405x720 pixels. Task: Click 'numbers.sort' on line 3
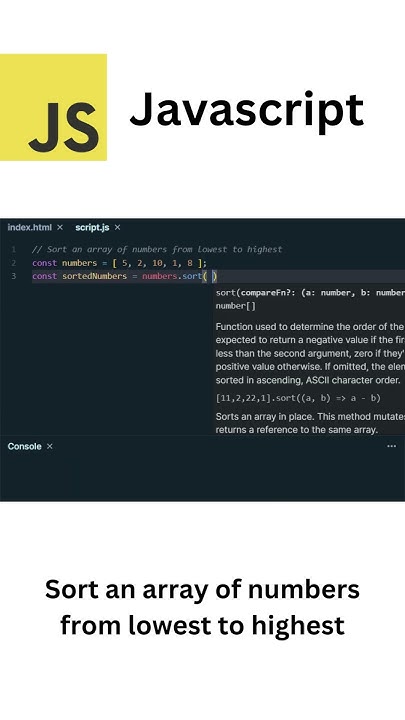coord(172,276)
